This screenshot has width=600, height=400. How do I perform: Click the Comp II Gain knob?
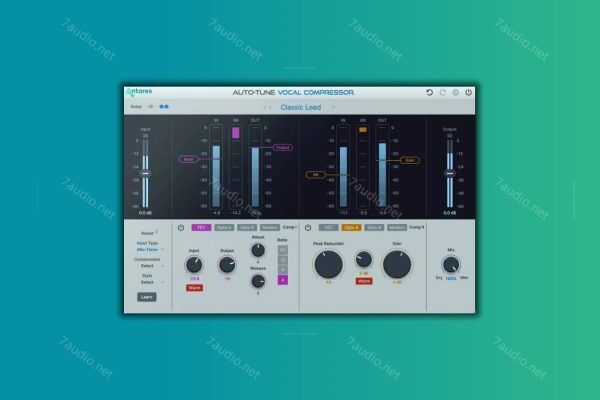[x=397, y=264]
